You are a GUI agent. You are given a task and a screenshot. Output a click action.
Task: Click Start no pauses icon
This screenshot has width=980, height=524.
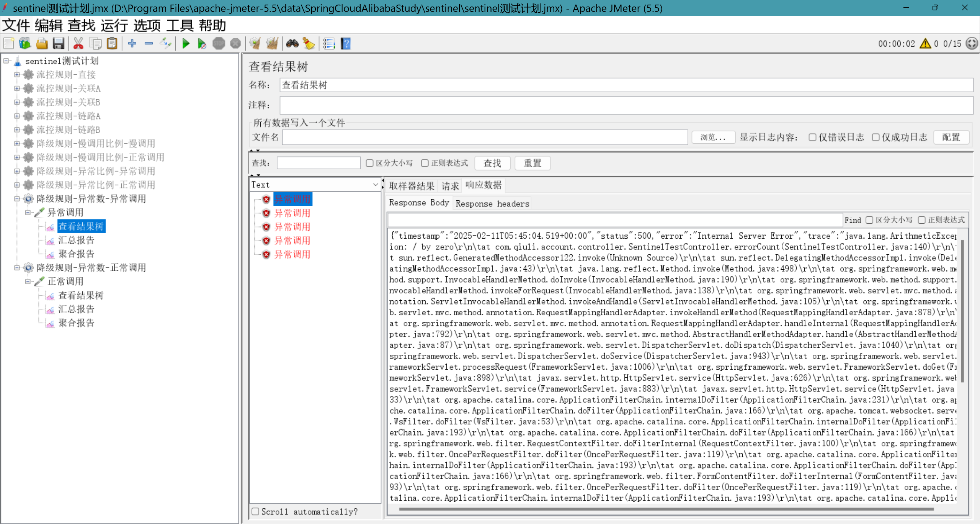202,44
